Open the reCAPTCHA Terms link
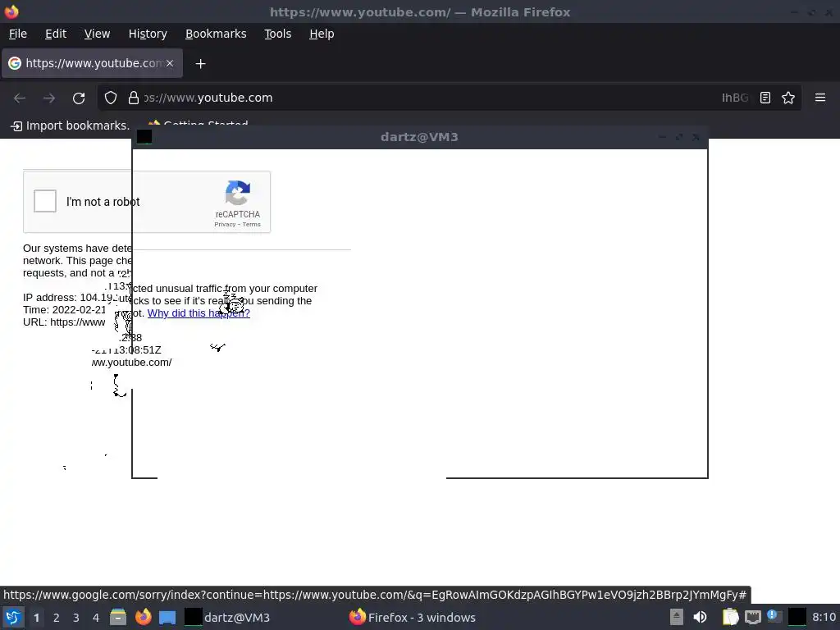 (x=251, y=225)
